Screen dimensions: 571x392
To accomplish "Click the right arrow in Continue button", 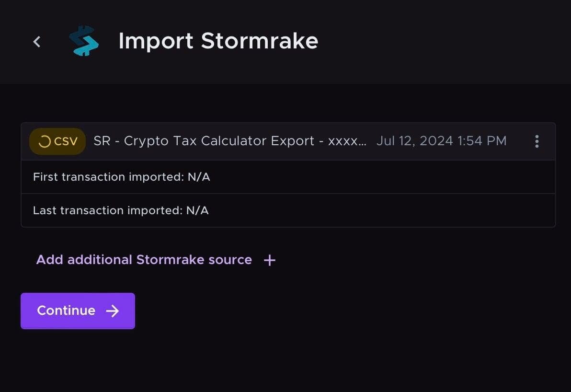I will click(113, 311).
